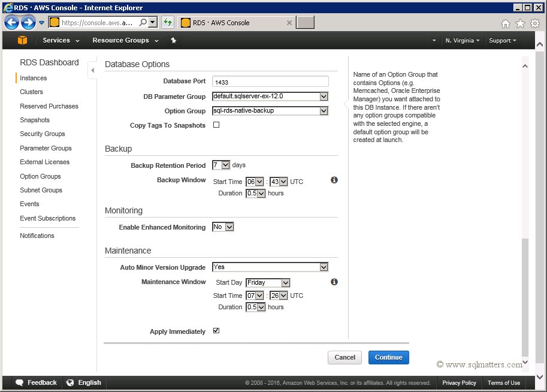Open the Resource Groups menu

point(125,40)
